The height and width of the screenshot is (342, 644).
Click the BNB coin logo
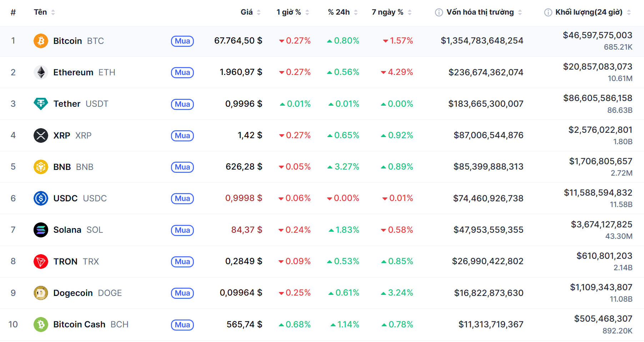(x=41, y=167)
